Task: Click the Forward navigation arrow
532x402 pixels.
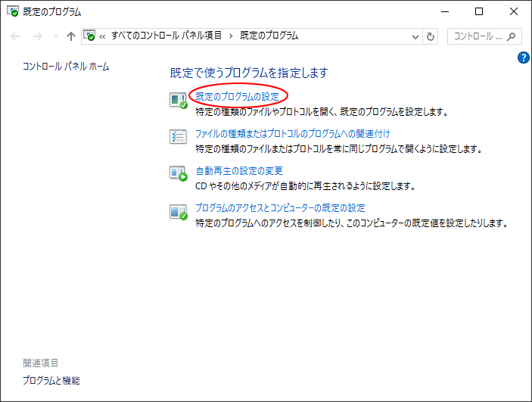Action: pos(38,36)
